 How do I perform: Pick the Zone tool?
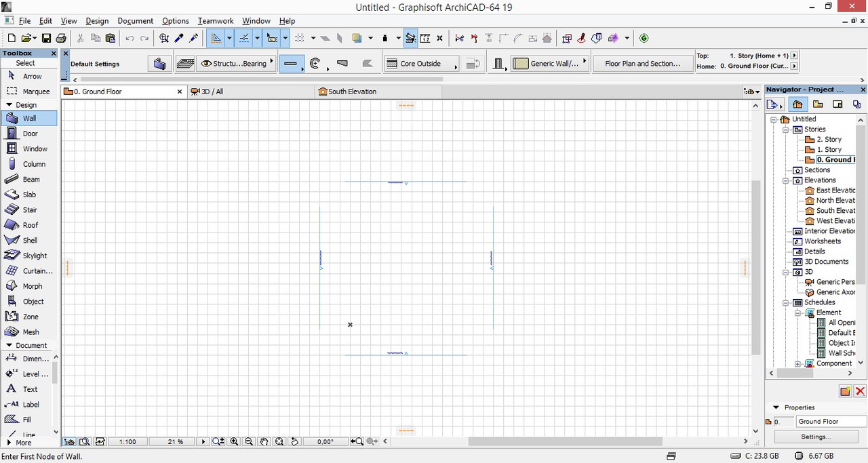coord(29,317)
